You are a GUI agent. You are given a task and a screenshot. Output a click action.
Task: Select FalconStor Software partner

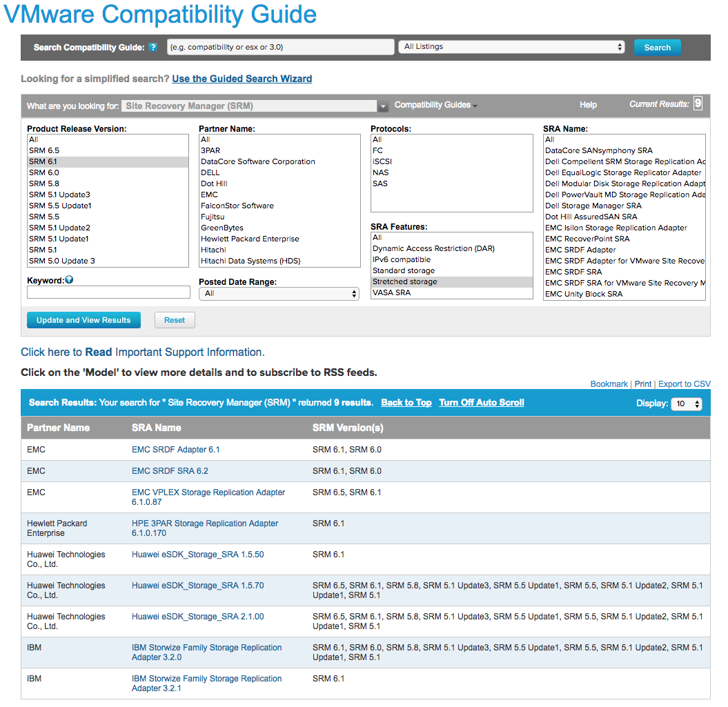click(x=279, y=206)
